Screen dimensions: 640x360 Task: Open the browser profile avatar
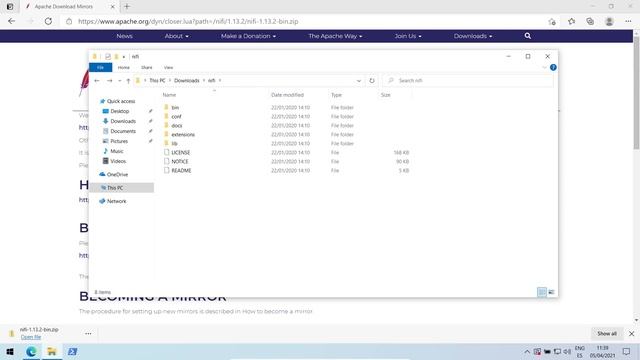609,22
